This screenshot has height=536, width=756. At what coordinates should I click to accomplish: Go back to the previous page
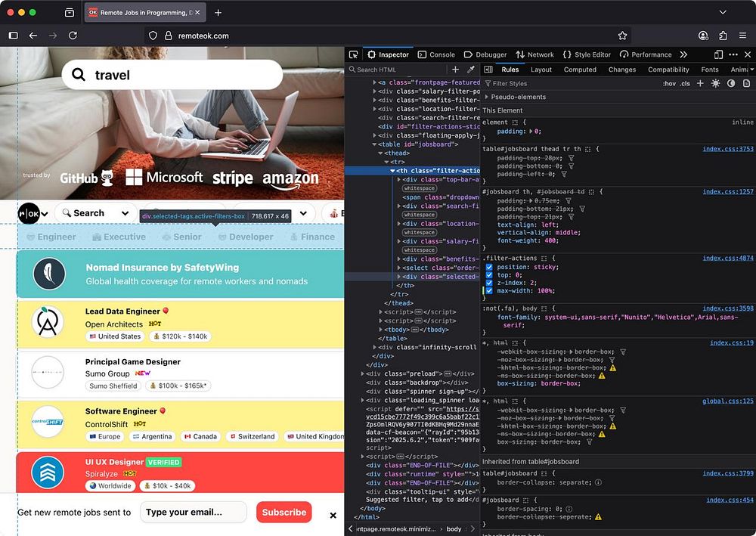33,36
